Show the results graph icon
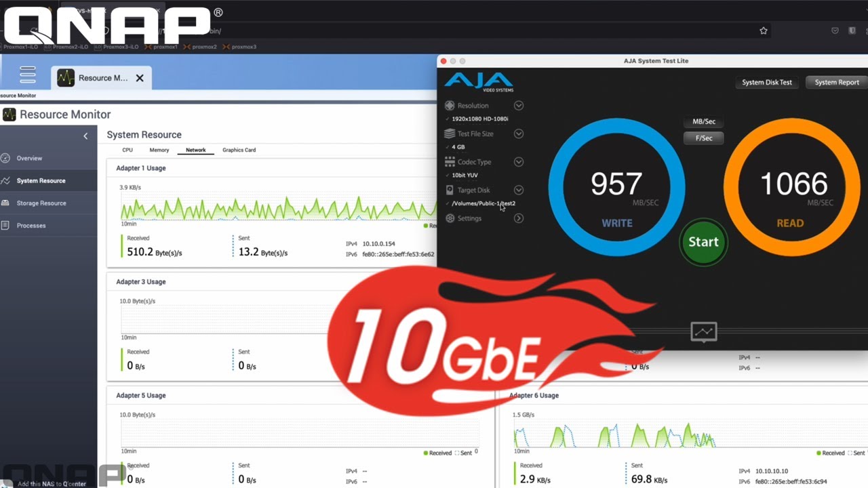This screenshot has height=488, width=868. (704, 331)
